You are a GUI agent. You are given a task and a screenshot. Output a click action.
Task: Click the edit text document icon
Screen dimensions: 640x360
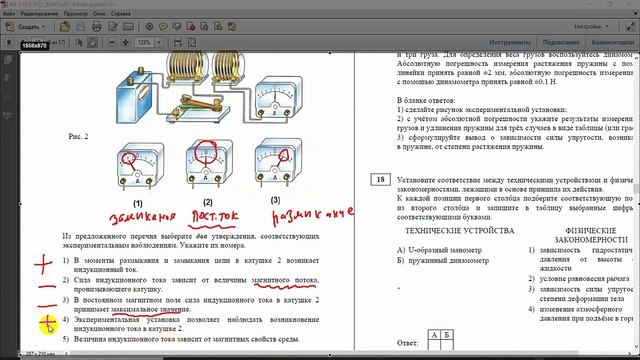pos(113,27)
